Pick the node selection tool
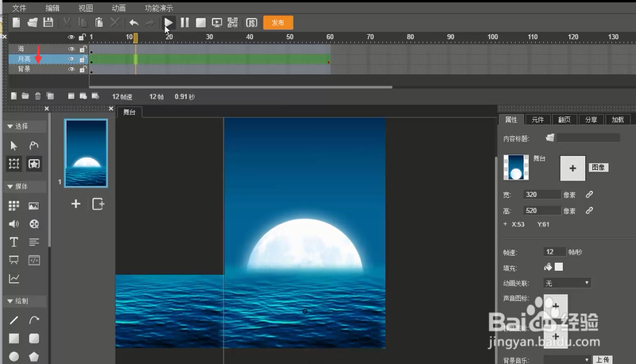The height and width of the screenshot is (364, 636). point(34,145)
